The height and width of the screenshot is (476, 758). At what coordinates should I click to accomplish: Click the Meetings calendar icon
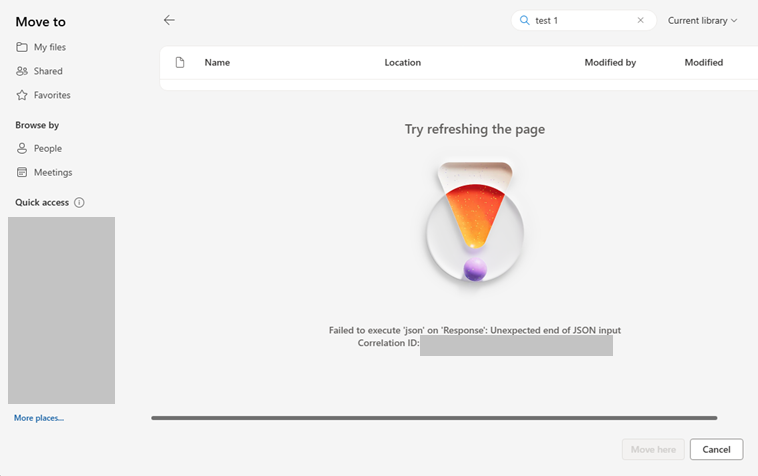click(x=22, y=173)
